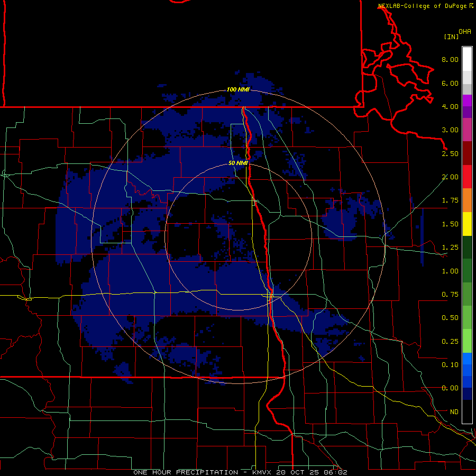The height and width of the screenshot is (476, 476).
Task: Click the 0.75 legend value
Action: (x=450, y=295)
